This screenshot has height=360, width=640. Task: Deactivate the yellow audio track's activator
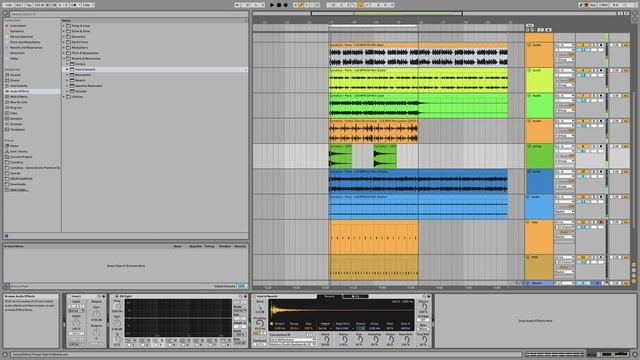583,71
